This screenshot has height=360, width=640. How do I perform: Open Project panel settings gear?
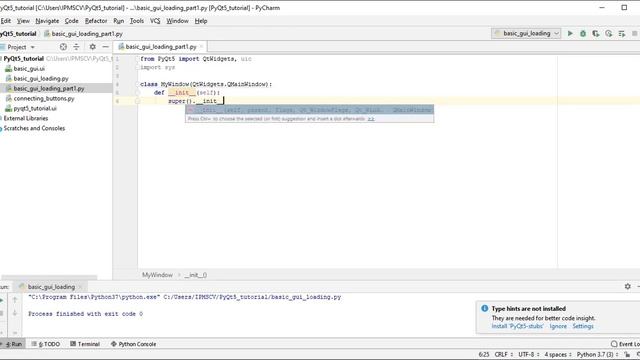[x=93, y=47]
